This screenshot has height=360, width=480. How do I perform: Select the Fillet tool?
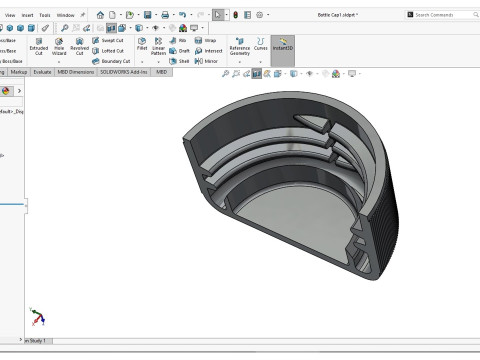click(x=142, y=44)
